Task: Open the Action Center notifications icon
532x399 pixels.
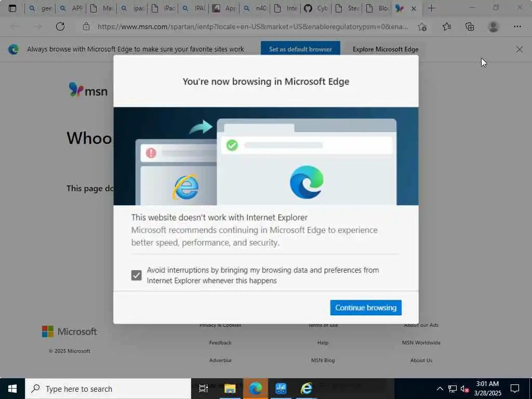Action: click(515, 389)
